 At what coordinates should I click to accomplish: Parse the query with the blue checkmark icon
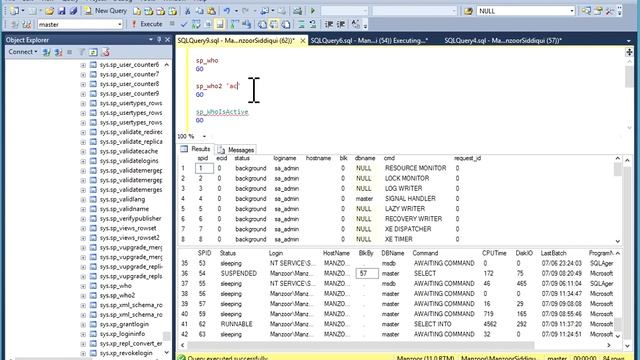point(184,24)
